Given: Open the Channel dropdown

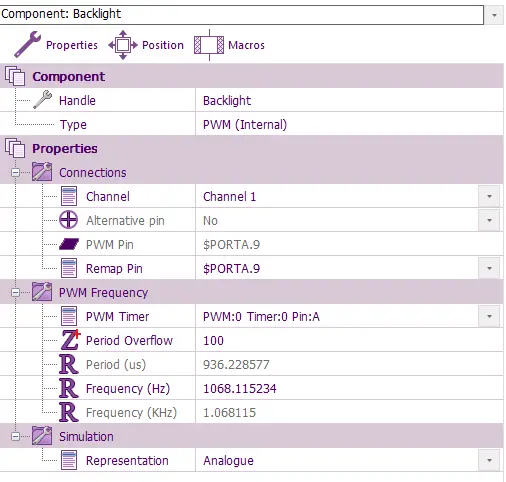Looking at the screenshot, I should click(489, 196).
